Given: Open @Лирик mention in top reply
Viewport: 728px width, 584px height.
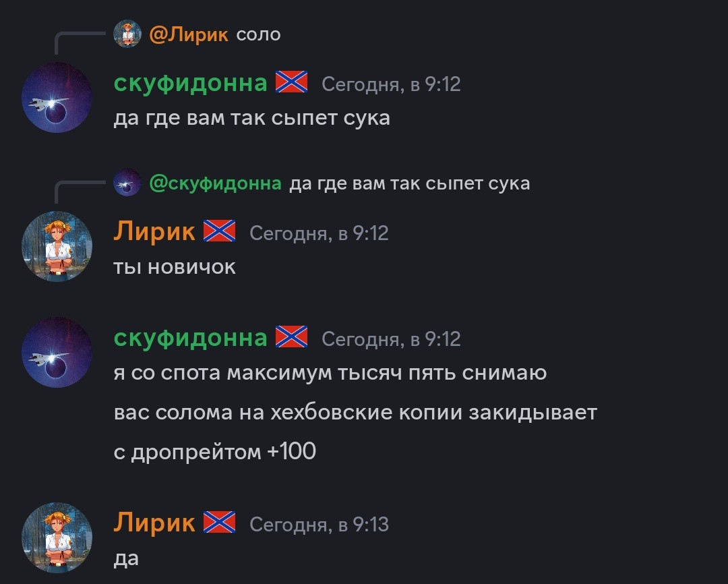Looking at the screenshot, I should (x=189, y=34).
